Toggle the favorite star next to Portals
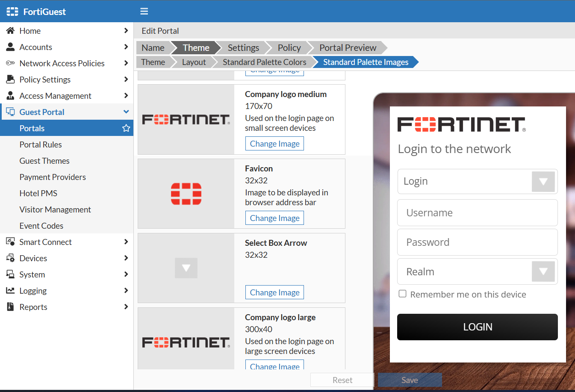 pos(126,128)
